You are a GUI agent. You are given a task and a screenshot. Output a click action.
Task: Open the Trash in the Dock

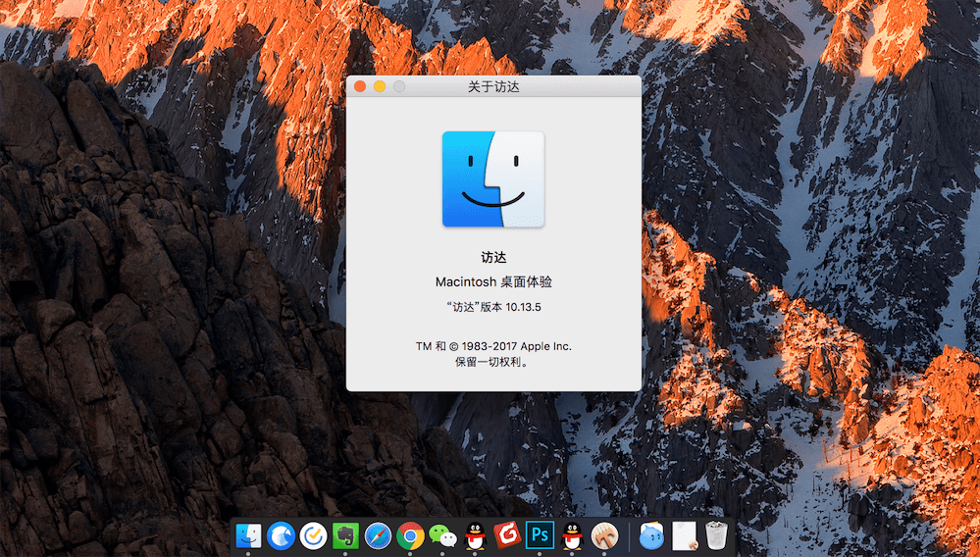(716, 535)
